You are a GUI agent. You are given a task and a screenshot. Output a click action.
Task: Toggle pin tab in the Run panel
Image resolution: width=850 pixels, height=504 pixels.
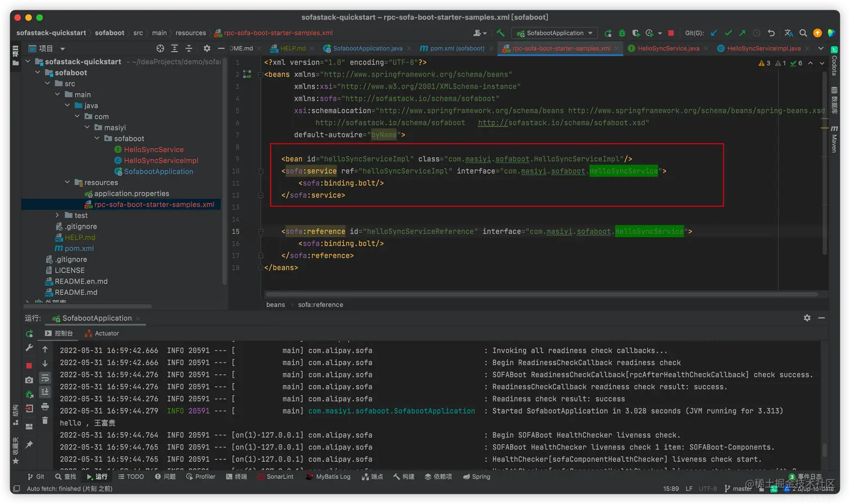tap(29, 445)
